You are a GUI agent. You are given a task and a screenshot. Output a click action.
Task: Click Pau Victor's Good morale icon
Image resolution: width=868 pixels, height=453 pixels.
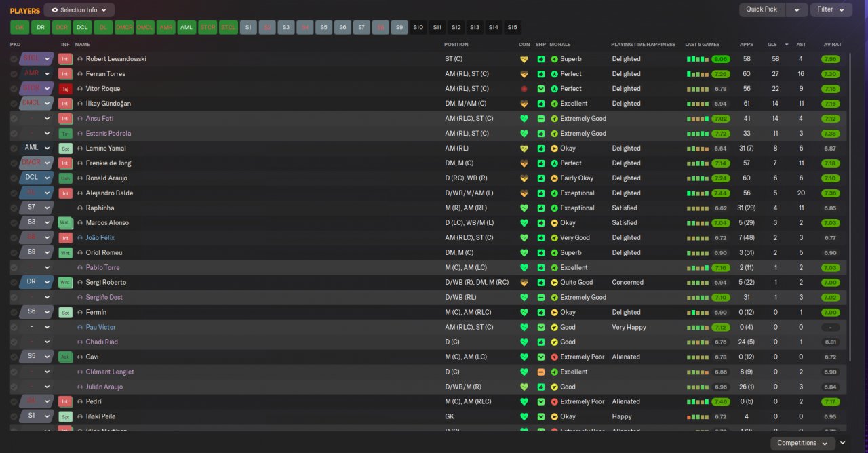coord(555,328)
